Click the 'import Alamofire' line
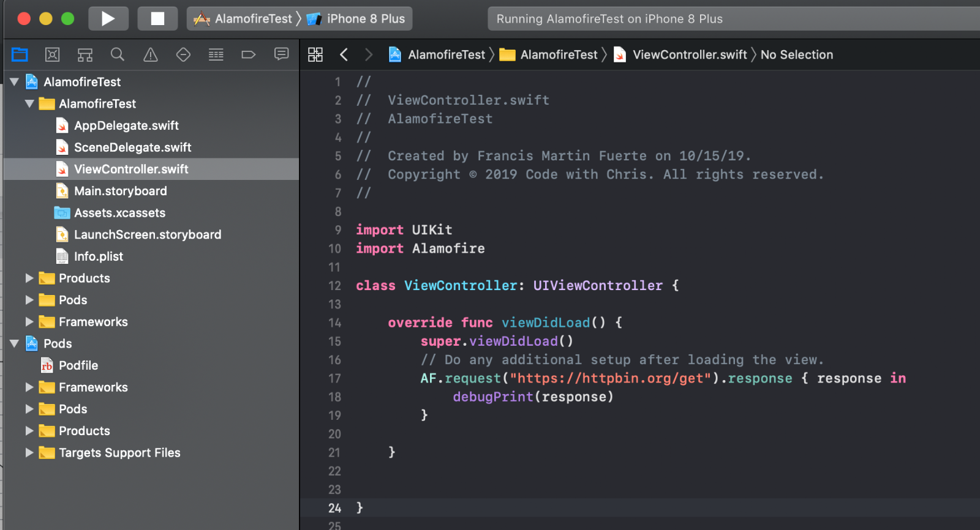Screen dimensions: 980x530 click(420, 248)
